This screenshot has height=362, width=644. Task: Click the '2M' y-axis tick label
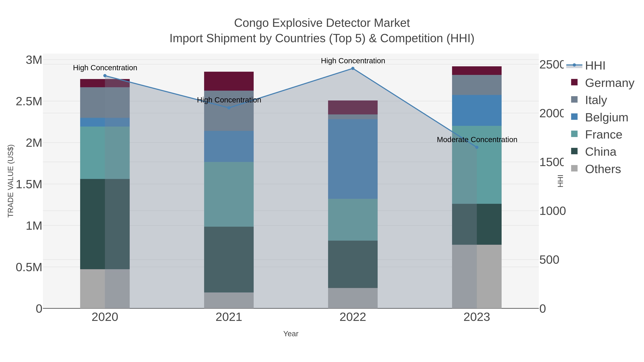pyautogui.click(x=34, y=143)
